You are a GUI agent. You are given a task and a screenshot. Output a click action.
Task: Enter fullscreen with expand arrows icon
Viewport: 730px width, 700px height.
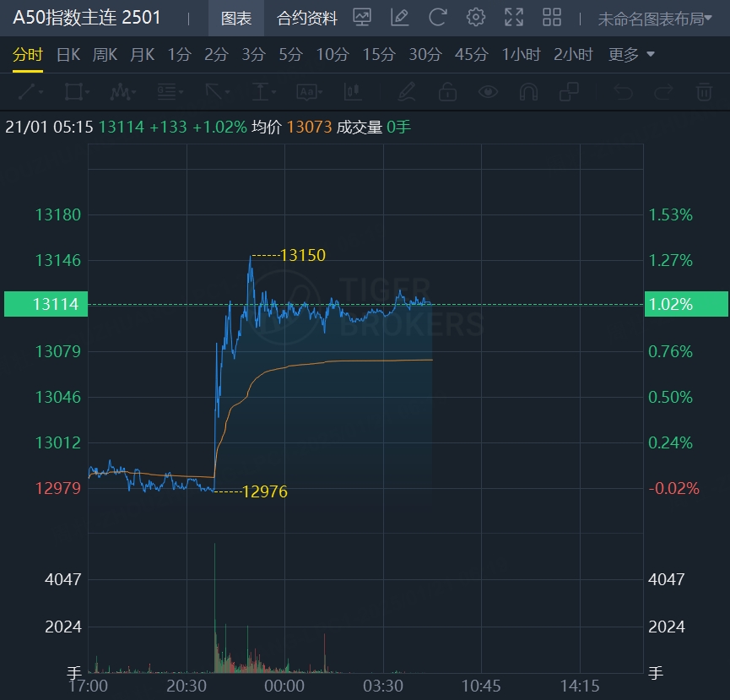point(514,18)
